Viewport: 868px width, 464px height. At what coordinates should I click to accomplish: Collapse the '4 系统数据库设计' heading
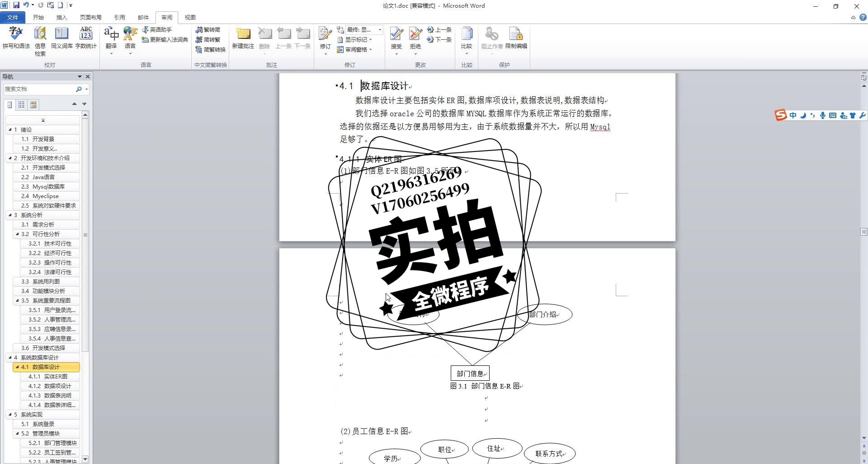click(x=10, y=357)
